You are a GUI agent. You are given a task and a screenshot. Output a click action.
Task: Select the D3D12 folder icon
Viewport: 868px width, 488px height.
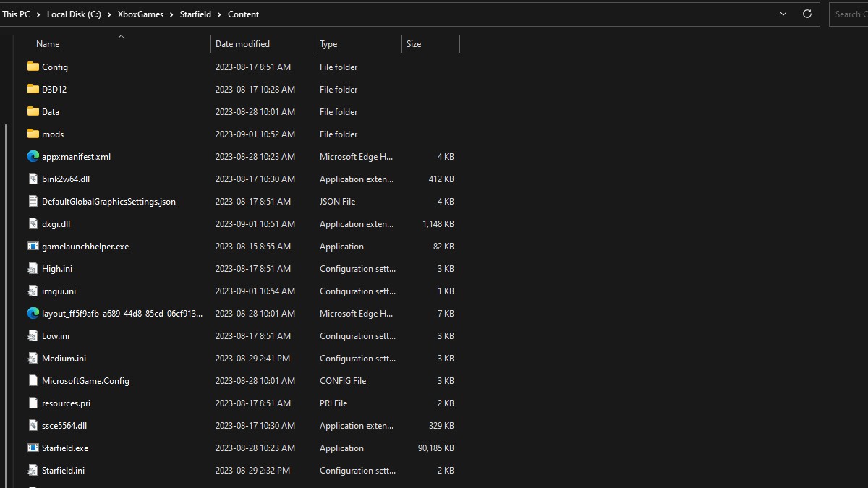tap(33, 89)
